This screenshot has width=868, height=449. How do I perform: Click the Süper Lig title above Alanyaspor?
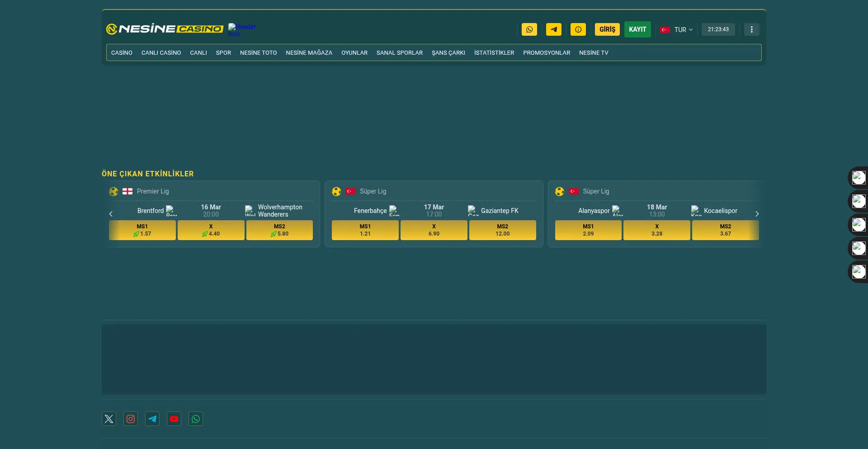[x=596, y=191]
